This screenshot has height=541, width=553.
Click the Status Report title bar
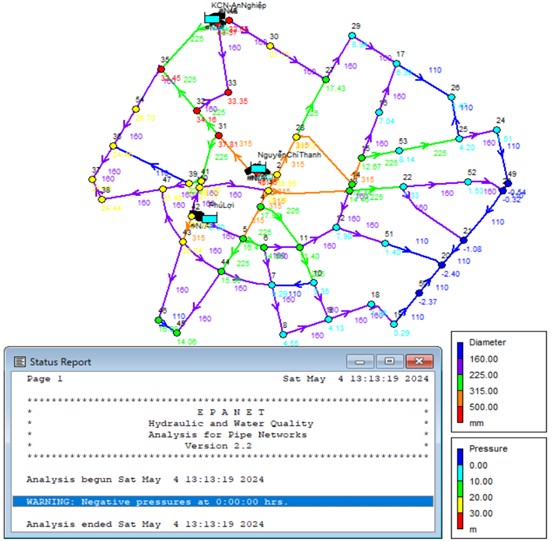click(223, 361)
